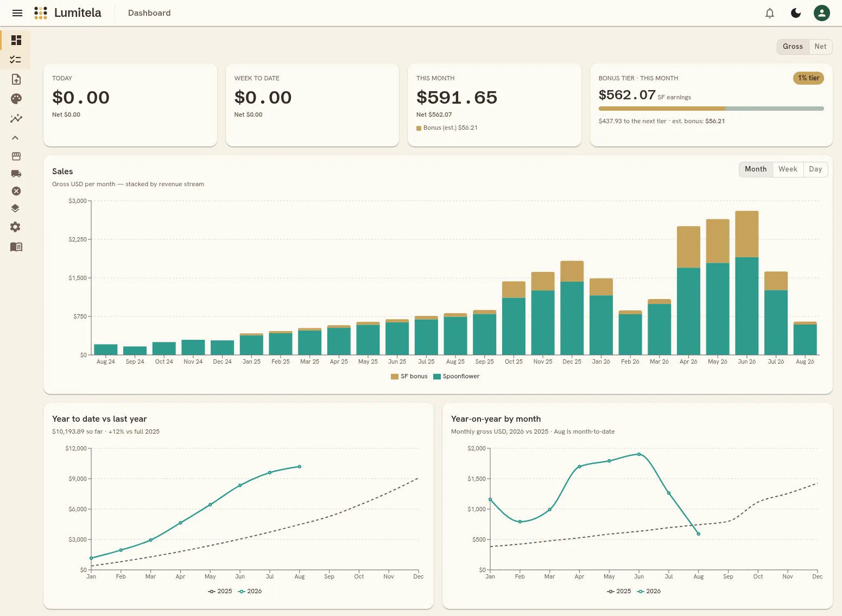Select the Day sales tab

[815, 169]
